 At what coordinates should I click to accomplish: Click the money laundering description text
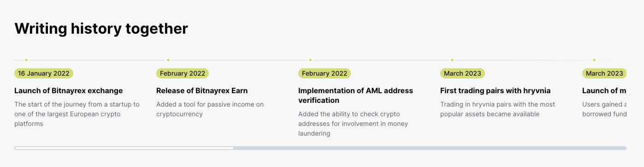coord(353,124)
